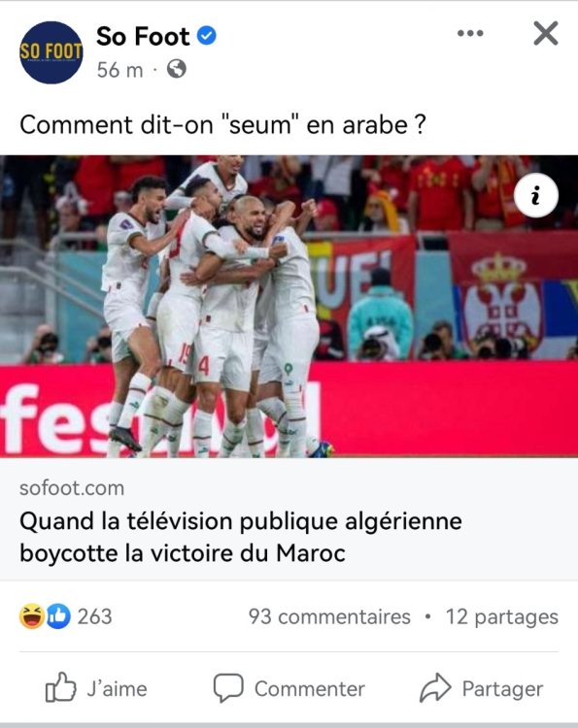Image resolution: width=578 pixels, height=728 pixels.
Task: Click the public globe privacy icon
Action: [177, 69]
